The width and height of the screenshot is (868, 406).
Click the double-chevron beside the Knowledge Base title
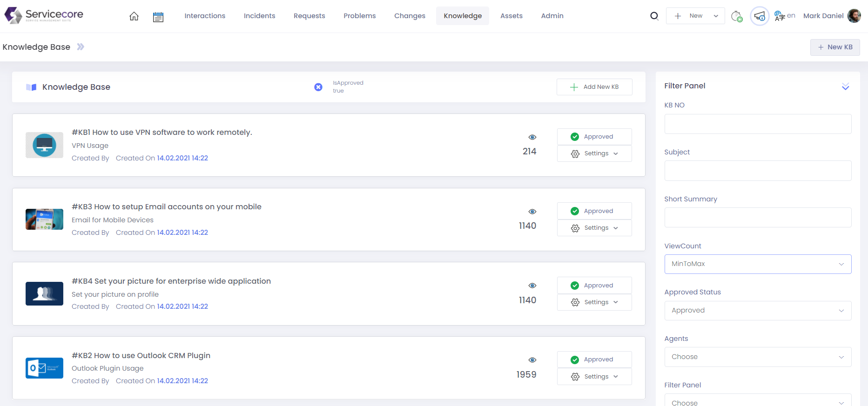pyautogui.click(x=81, y=47)
